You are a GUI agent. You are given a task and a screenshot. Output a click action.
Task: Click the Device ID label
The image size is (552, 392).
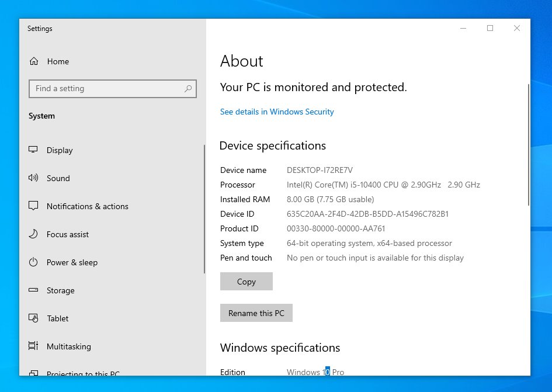pyautogui.click(x=237, y=214)
